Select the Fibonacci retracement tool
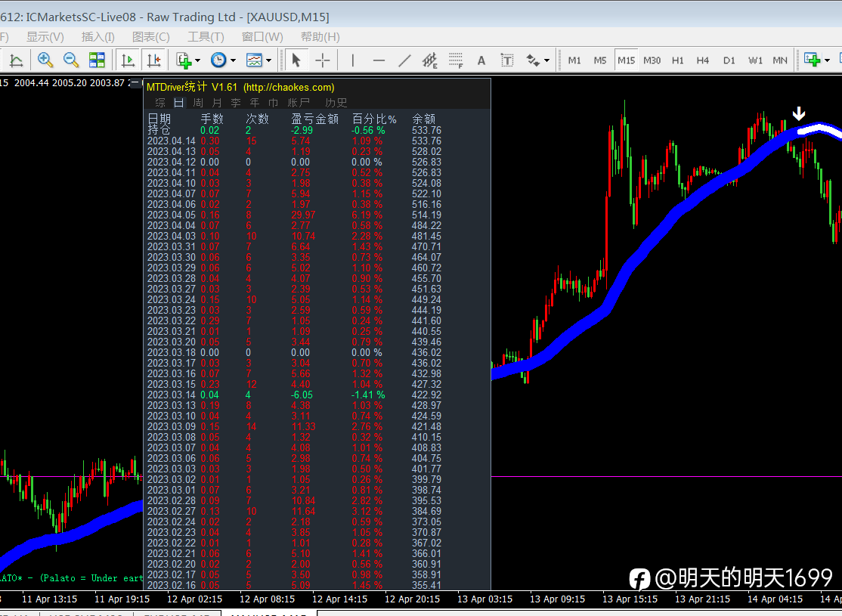Viewport: 842px width, 616px height. [x=456, y=60]
